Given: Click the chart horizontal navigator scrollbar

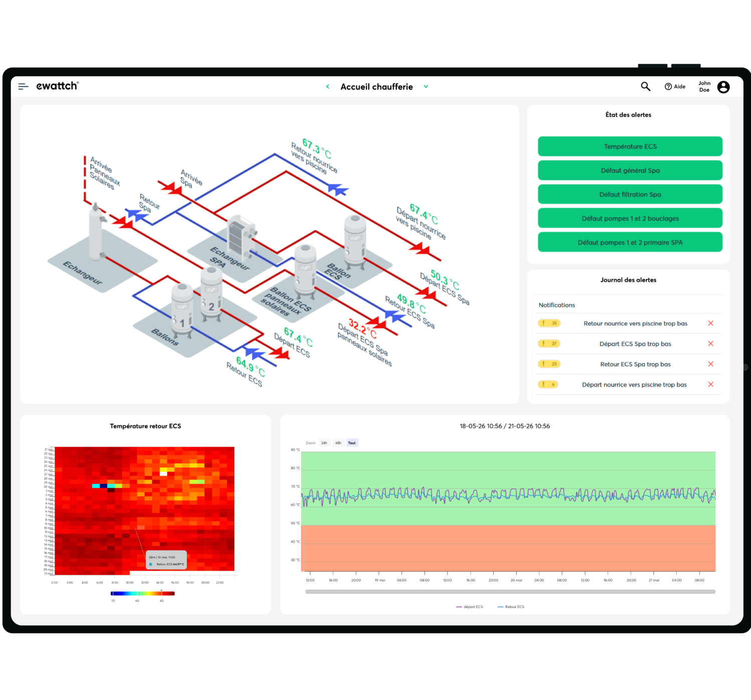Looking at the screenshot, I should click(x=510, y=592).
